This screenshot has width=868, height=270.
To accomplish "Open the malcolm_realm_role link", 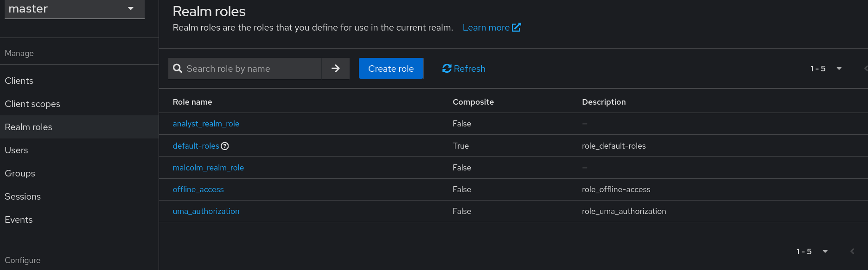I will 208,168.
